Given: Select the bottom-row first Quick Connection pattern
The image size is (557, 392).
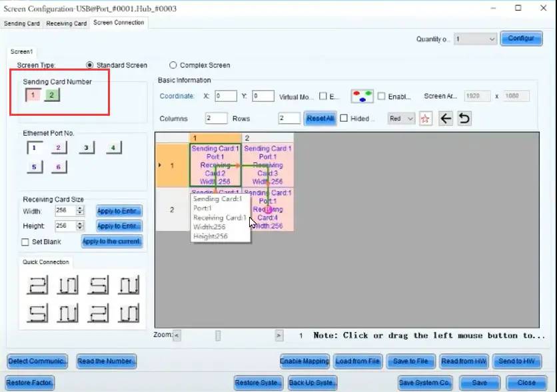Looking at the screenshot, I should 37,313.
